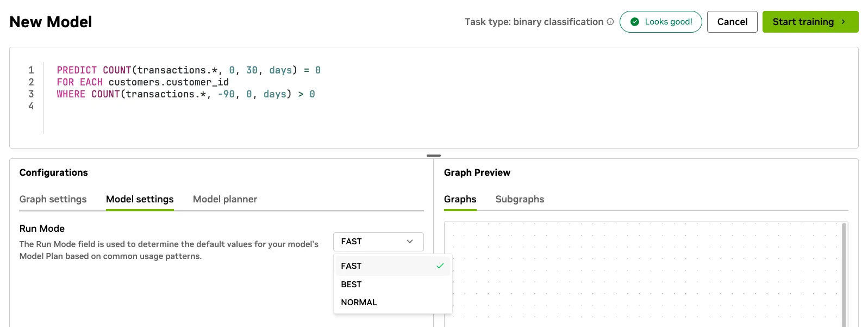Open the Model planner tab

[x=225, y=199]
